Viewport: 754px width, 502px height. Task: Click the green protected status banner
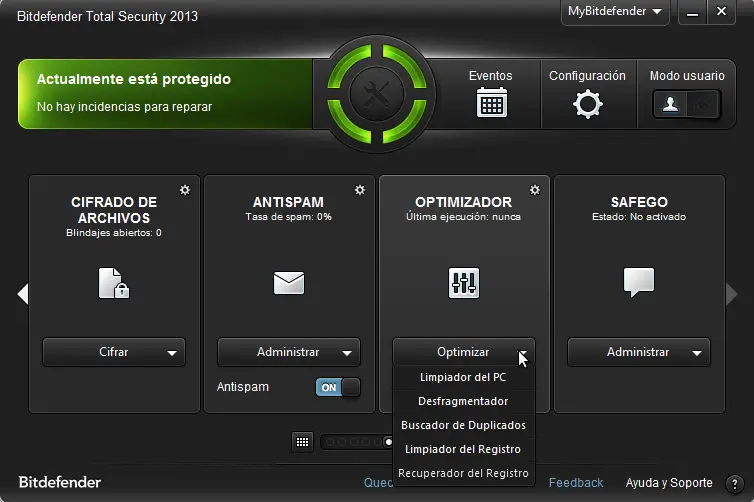point(165,94)
